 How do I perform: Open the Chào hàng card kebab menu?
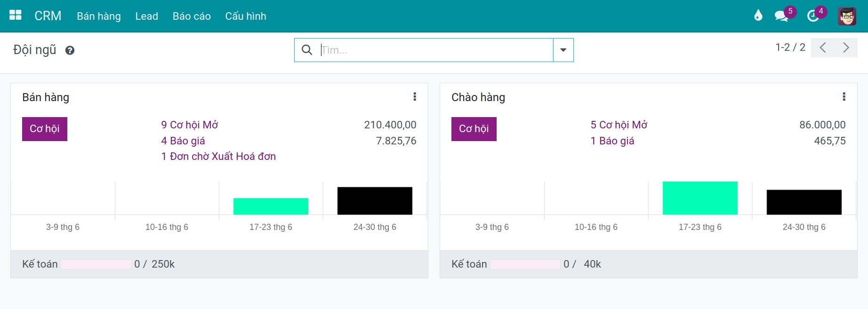[x=844, y=96]
